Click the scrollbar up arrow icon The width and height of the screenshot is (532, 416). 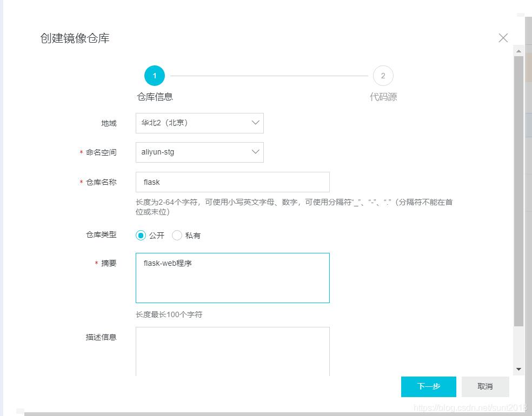518,51
